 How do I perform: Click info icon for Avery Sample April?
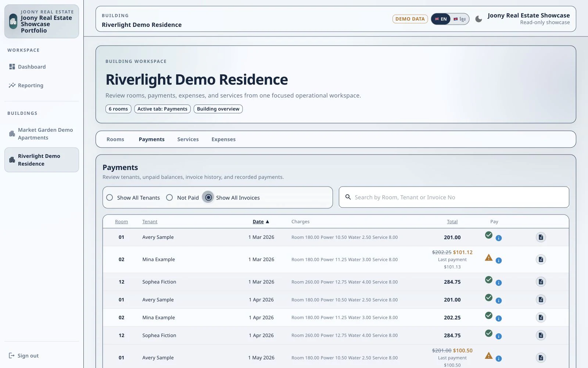499,301
